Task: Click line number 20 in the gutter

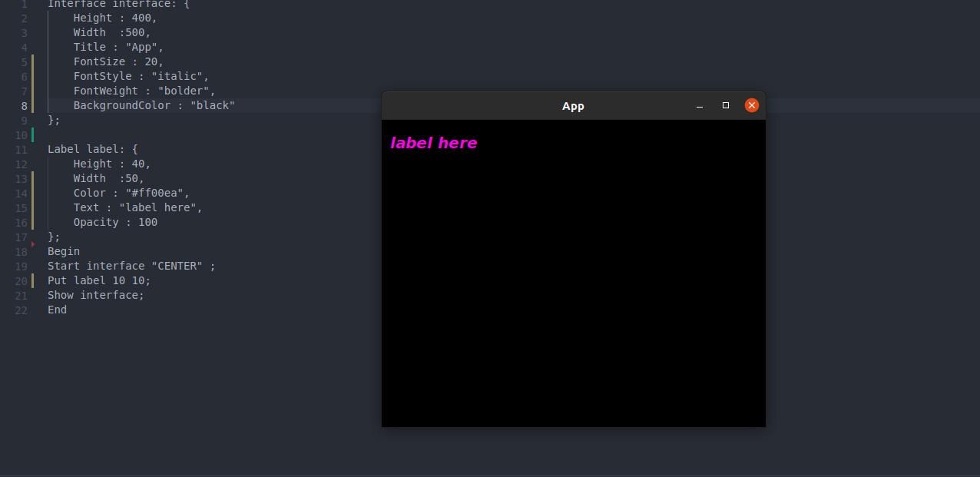Action: click(x=22, y=280)
